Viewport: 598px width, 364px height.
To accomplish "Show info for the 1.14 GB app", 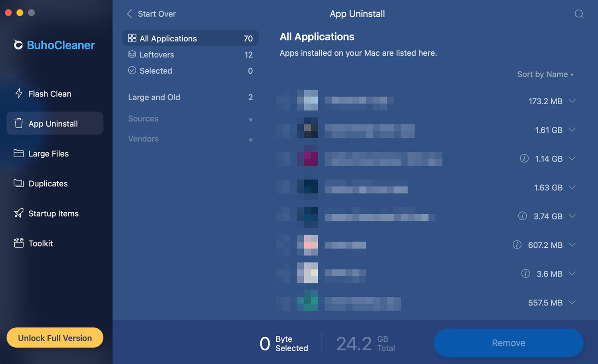I will (524, 159).
